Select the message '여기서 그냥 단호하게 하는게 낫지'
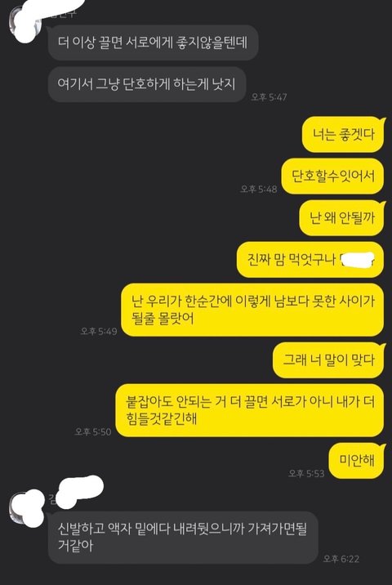 click(x=147, y=84)
